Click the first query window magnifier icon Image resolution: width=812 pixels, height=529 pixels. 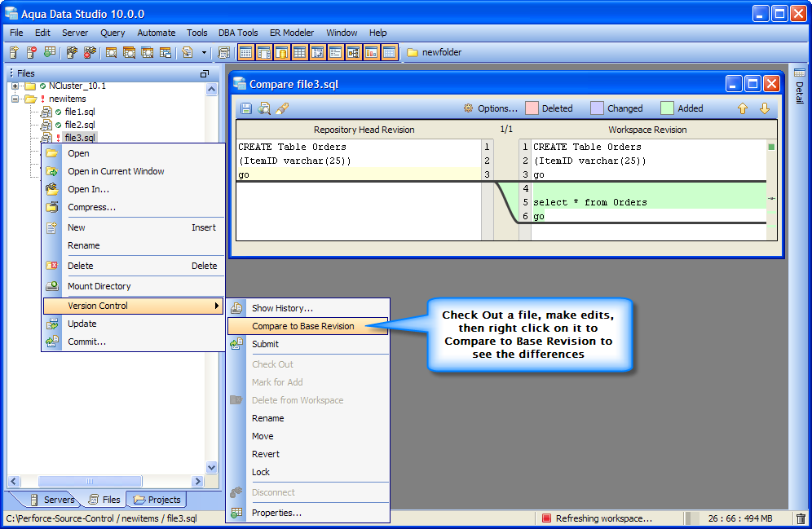(x=112, y=52)
